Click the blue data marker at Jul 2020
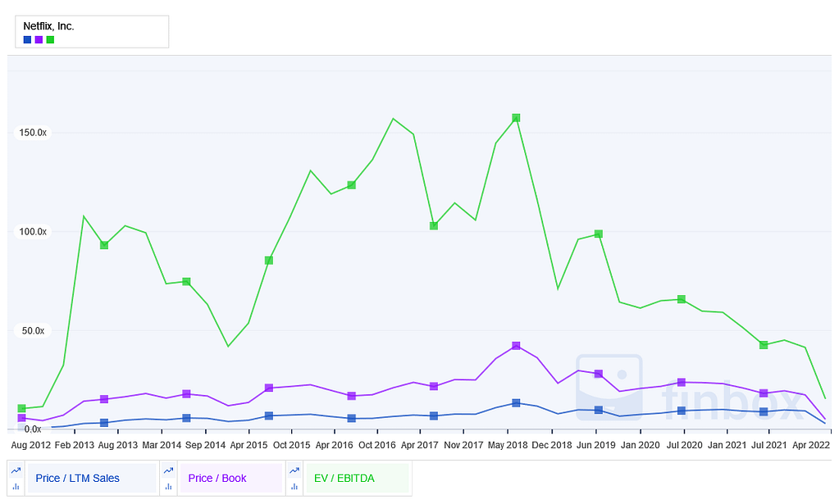Screen dimensions: 839x504 click(682, 411)
